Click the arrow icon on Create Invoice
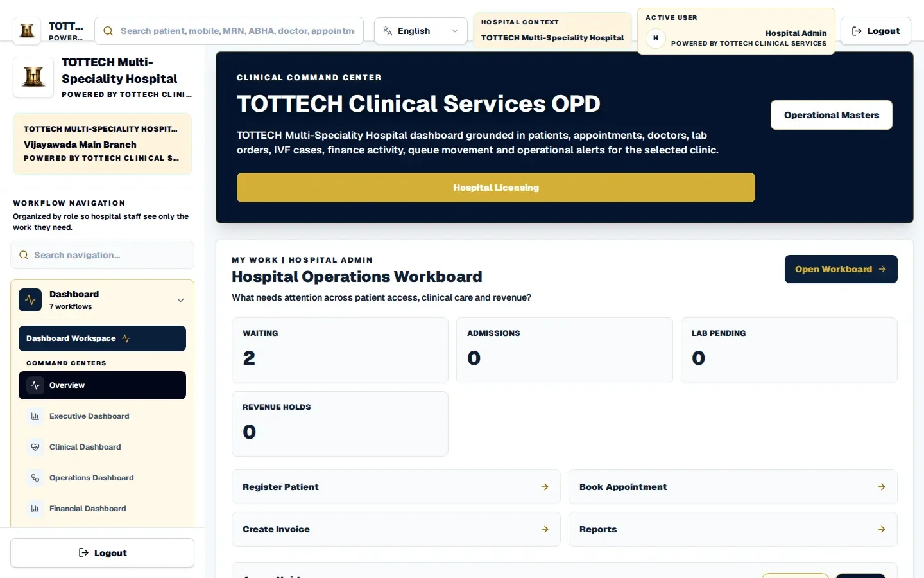This screenshot has height=578, width=924. coord(545,529)
